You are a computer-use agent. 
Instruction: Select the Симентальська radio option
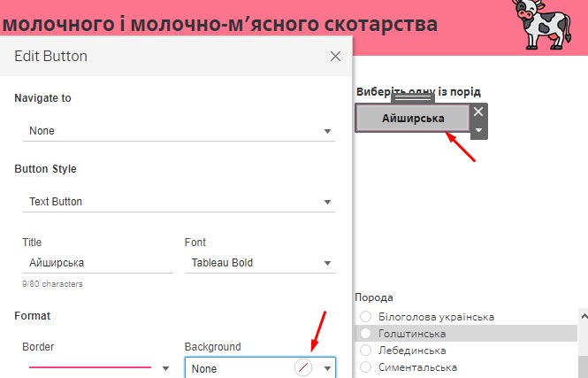pyautogui.click(x=366, y=366)
